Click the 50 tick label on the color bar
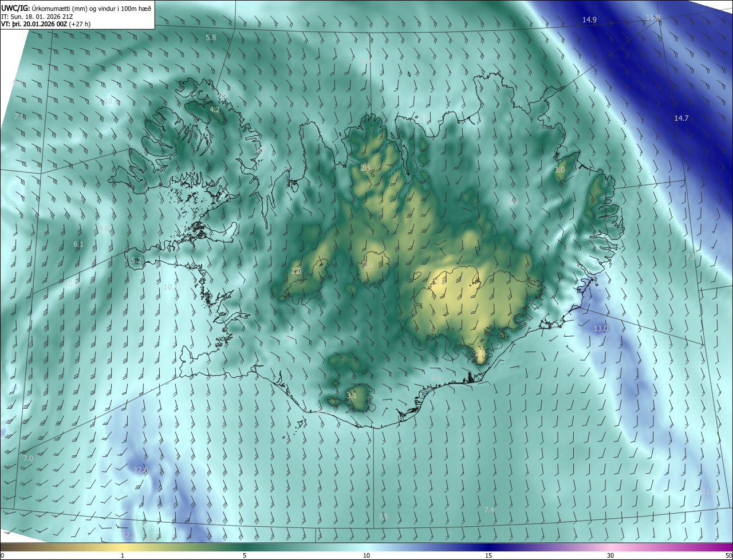The image size is (733, 560). (x=728, y=555)
